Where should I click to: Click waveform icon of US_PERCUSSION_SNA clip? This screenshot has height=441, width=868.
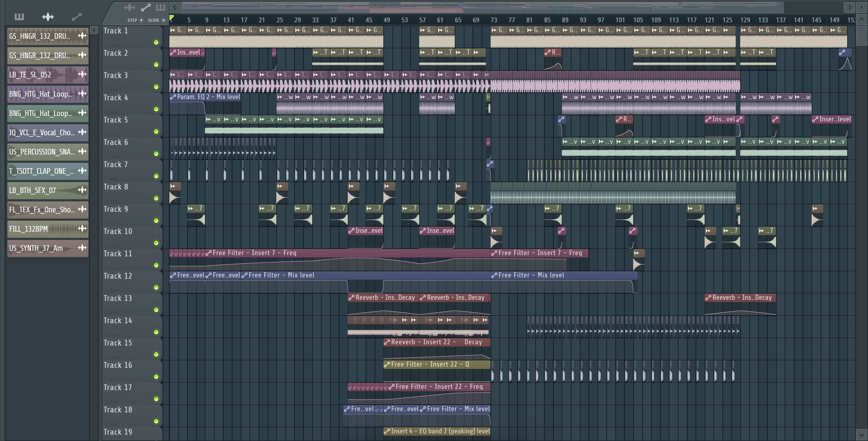click(x=82, y=152)
